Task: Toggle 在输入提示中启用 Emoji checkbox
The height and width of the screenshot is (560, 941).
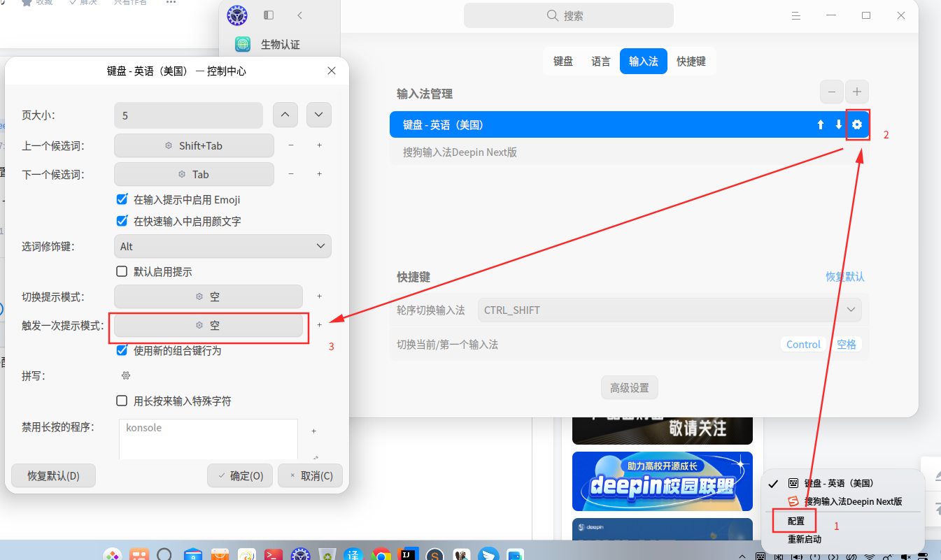Action: [122, 199]
